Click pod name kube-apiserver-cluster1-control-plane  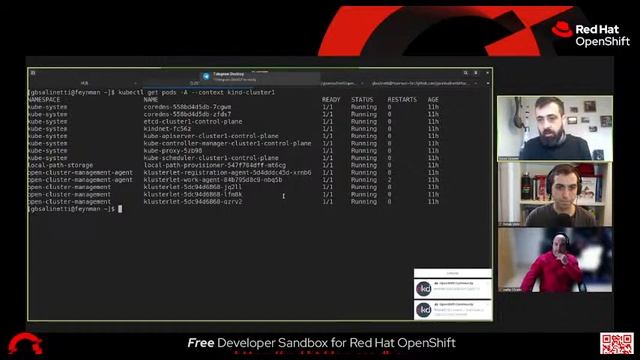211,136
